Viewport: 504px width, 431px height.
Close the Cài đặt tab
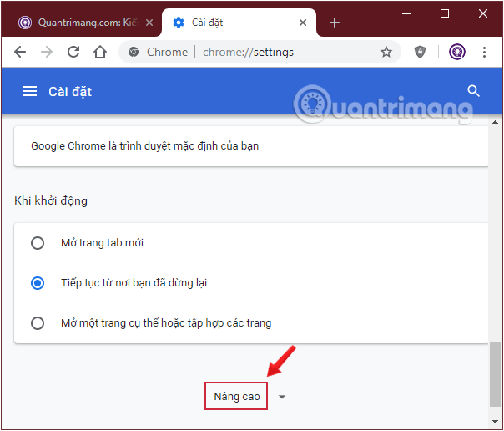(x=302, y=23)
